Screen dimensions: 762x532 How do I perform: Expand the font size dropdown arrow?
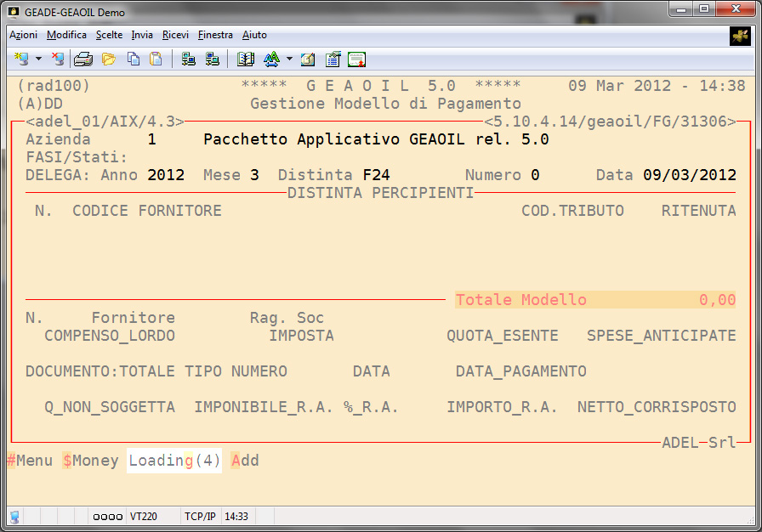[289, 59]
